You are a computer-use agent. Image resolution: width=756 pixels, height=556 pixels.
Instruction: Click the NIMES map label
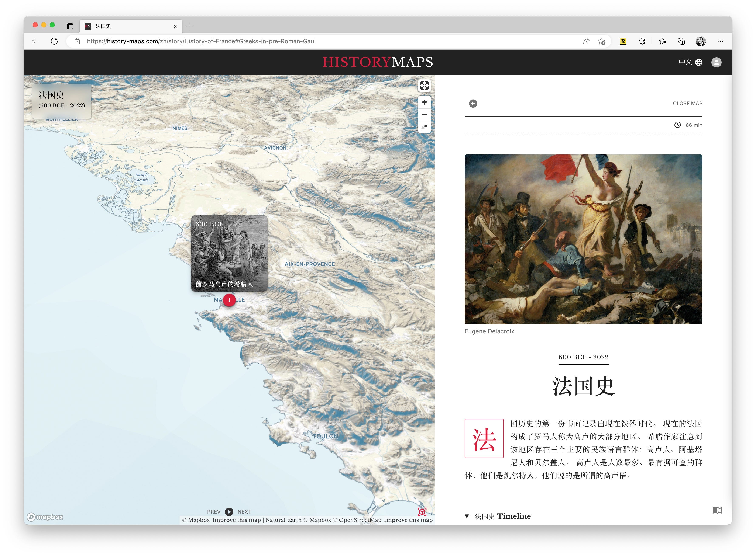(x=180, y=128)
